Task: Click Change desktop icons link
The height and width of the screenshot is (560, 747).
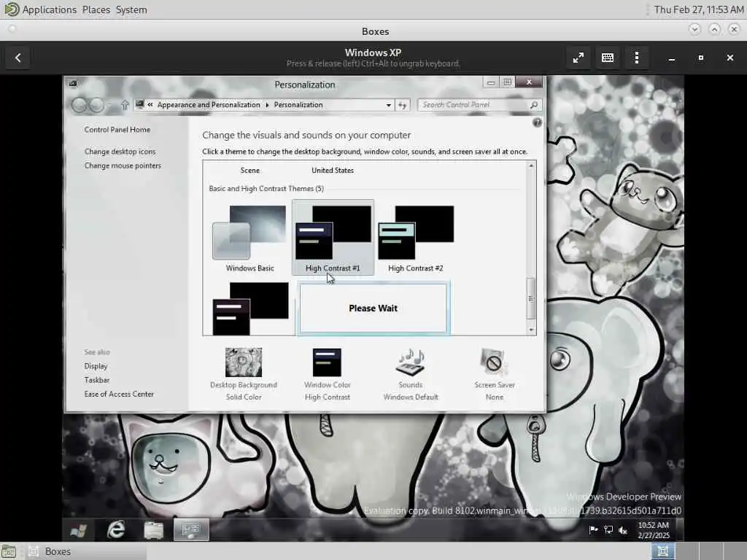Action: coord(120,152)
